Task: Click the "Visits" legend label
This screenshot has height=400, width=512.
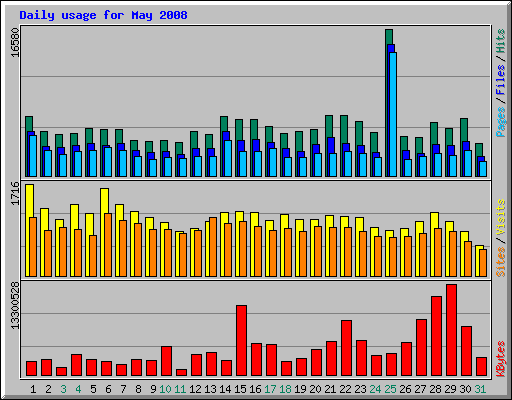Action: pos(501,218)
